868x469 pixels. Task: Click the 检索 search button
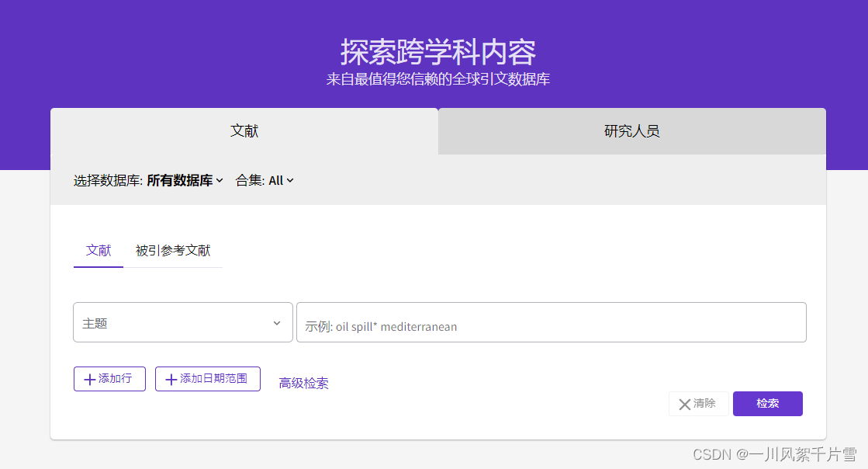[767, 404]
